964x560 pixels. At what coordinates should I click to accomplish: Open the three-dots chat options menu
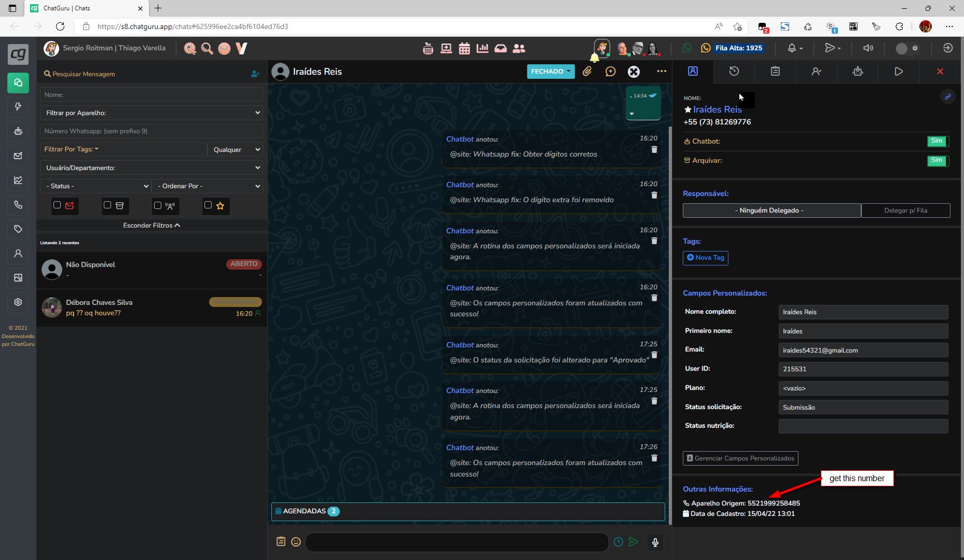(661, 72)
